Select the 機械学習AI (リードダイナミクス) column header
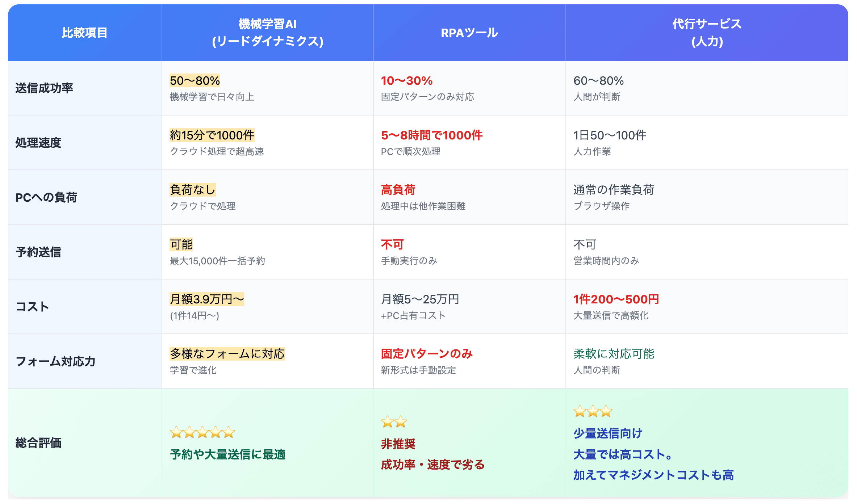Screen dimensions: 857x504 click(267, 33)
